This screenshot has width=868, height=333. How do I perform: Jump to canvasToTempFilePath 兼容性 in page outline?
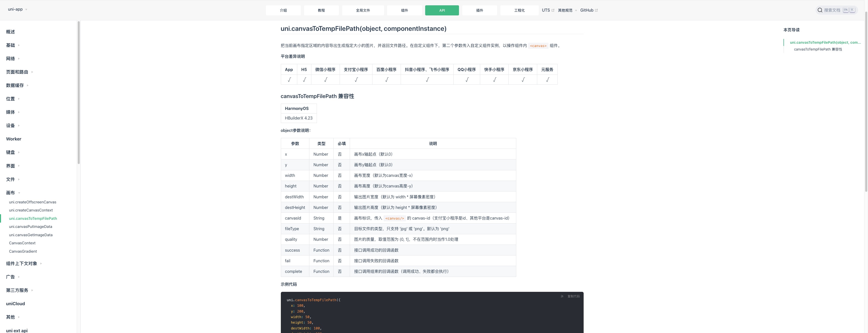pos(818,49)
